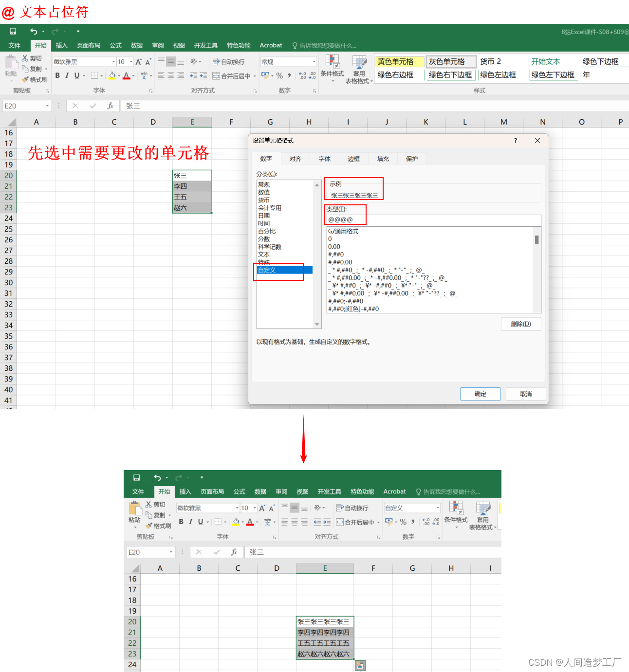Click 确定 button in Format Cells dialog
The width and height of the screenshot is (629, 672).
coord(481,394)
